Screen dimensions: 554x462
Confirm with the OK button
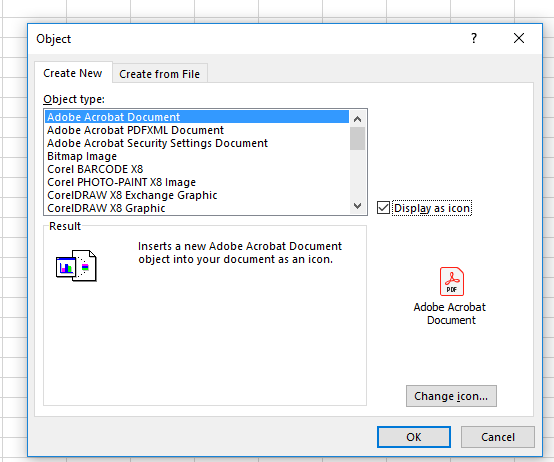(414, 437)
